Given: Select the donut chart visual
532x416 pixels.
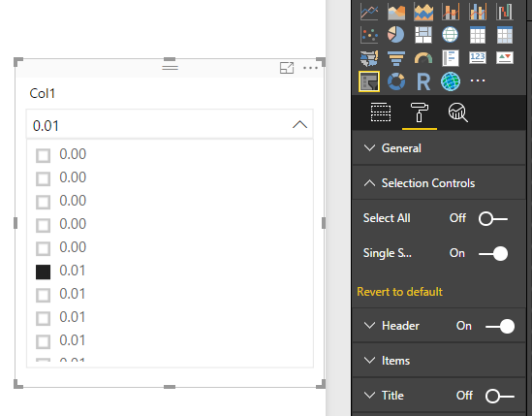Looking at the screenshot, I should click(396, 81).
